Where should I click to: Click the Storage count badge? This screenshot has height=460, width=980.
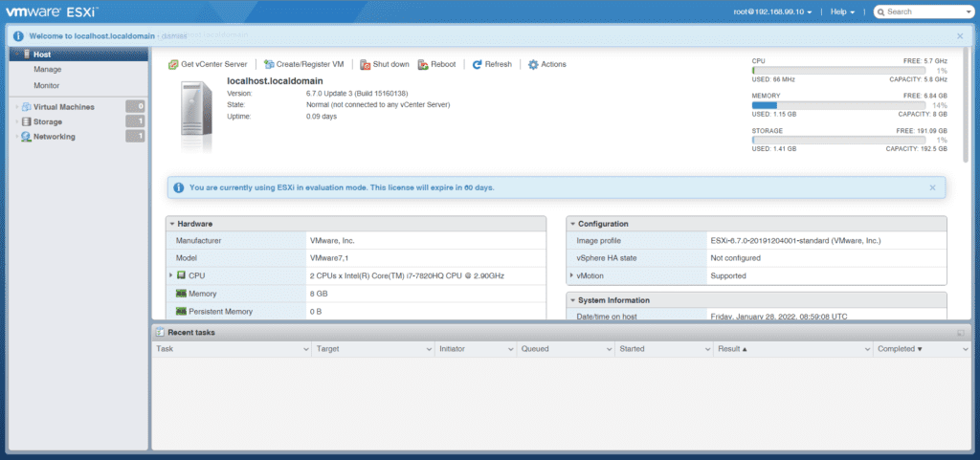(x=135, y=121)
